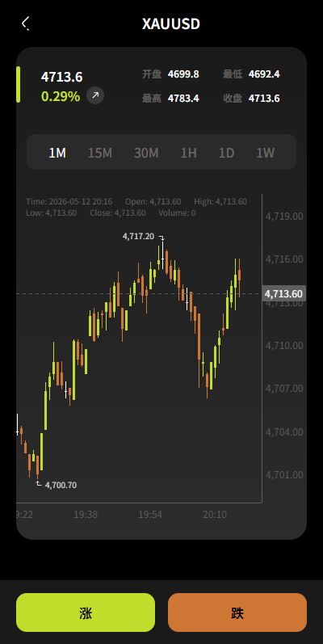Click the 4,717.20 high marker label
323x644 pixels.
click(x=138, y=236)
